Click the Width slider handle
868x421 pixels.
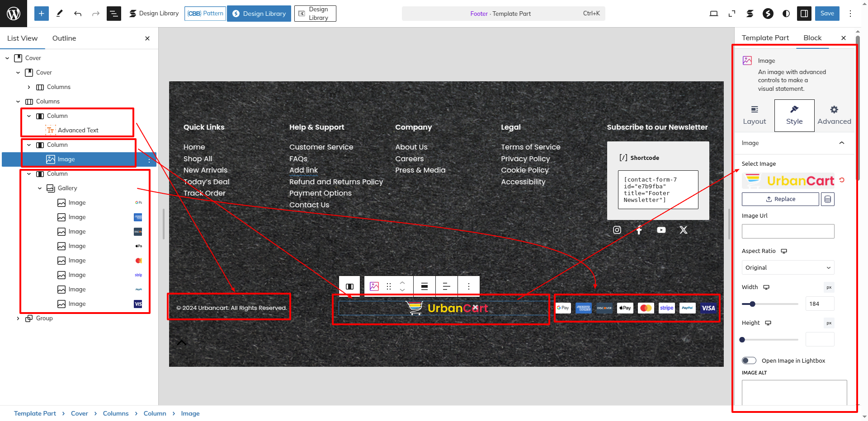[x=752, y=304]
